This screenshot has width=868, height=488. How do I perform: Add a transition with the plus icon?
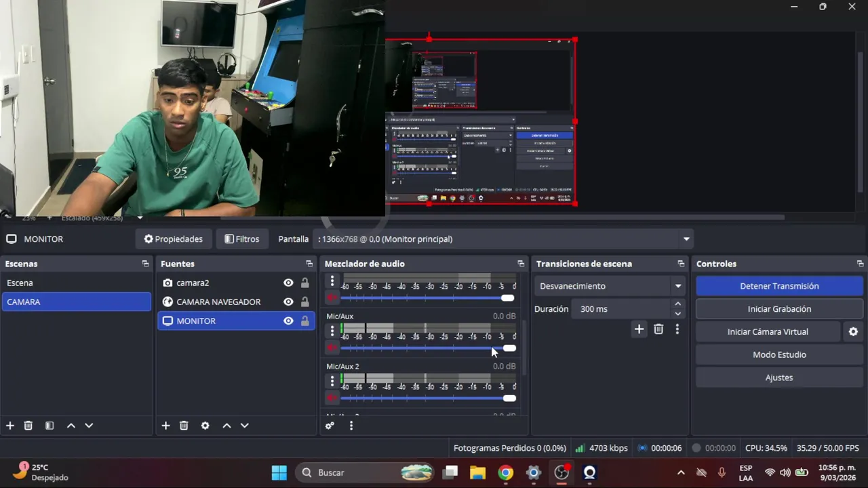[x=639, y=329]
